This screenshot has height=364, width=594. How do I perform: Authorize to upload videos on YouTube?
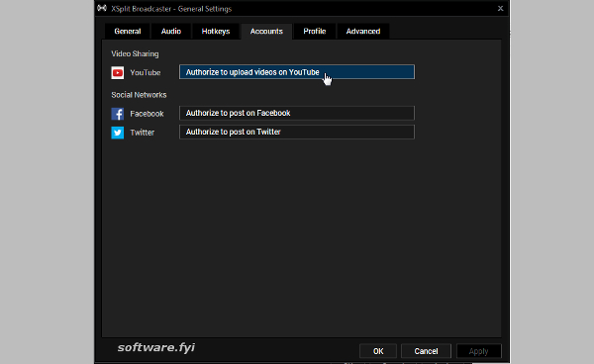click(297, 72)
